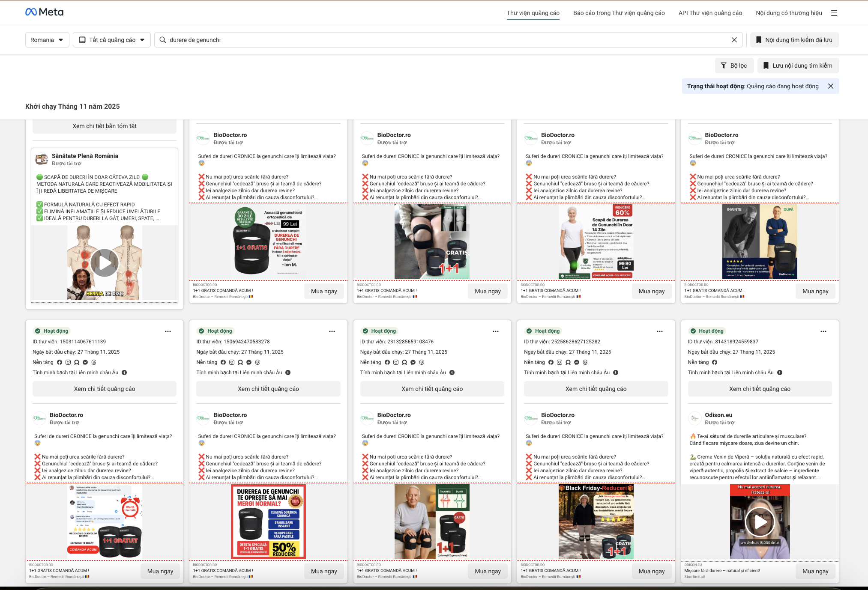Click Xem chi tiết quảng cáo for Odison.eu ad

759,389
